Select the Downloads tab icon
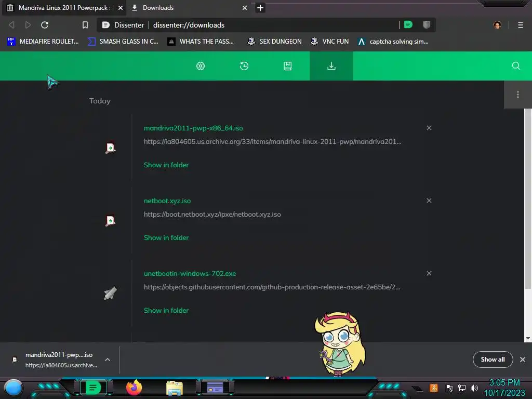This screenshot has height=399, width=532. tap(331, 66)
